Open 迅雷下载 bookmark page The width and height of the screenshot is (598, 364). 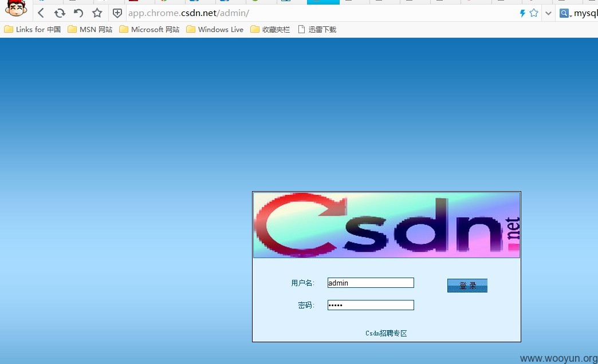pyautogui.click(x=317, y=29)
